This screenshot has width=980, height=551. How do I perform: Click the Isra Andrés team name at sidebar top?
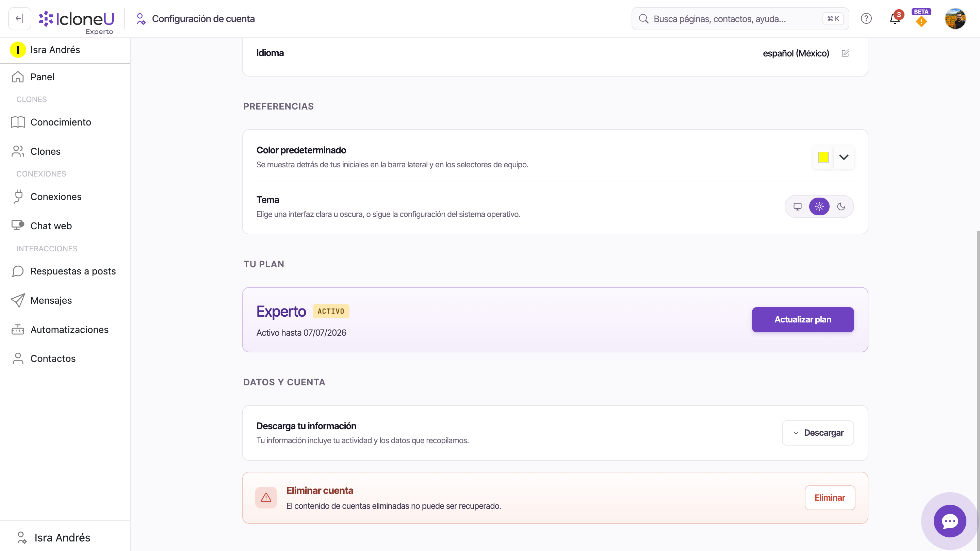(x=55, y=50)
